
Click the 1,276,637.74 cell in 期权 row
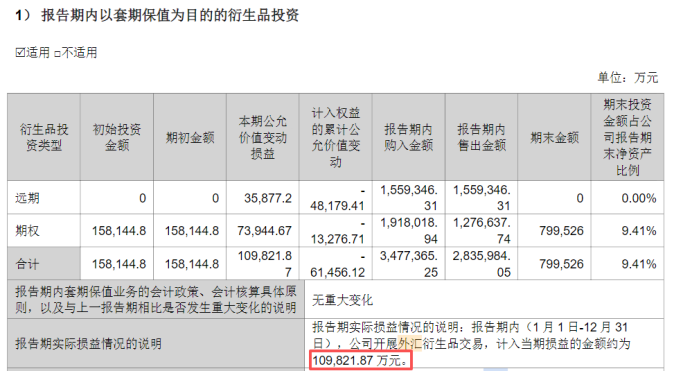pos(482,230)
